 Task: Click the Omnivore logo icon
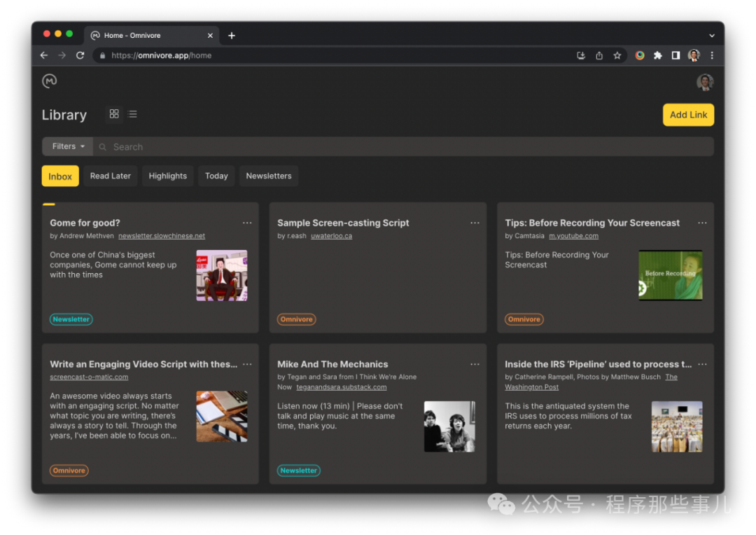pyautogui.click(x=49, y=81)
